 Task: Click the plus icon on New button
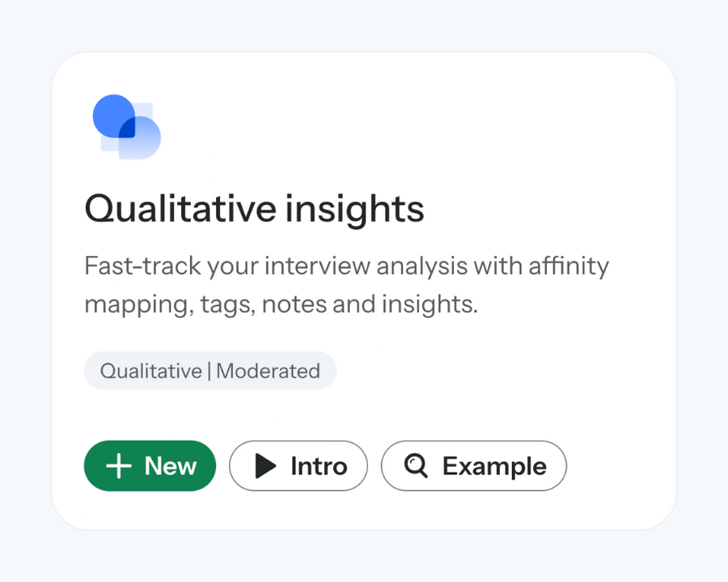[119, 466]
